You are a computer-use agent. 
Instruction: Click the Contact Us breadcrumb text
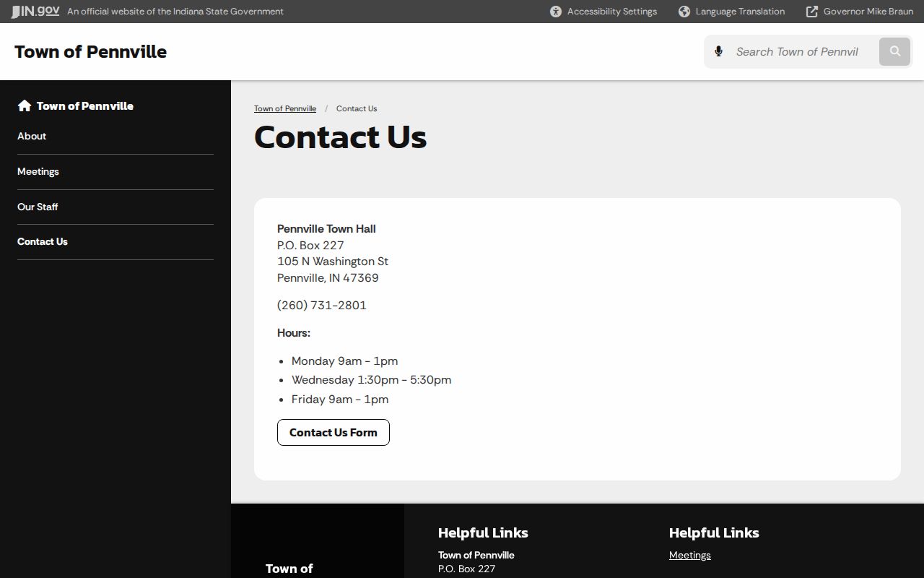coord(357,108)
